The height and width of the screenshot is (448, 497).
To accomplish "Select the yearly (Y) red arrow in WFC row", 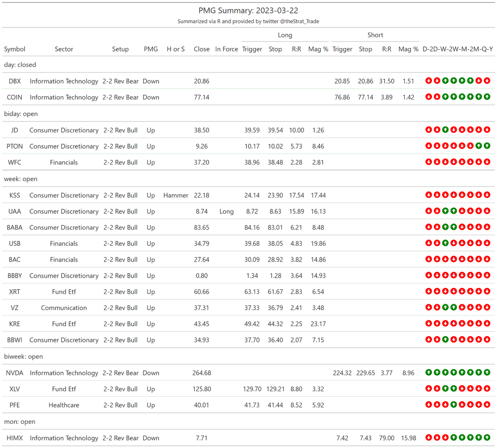I will click(487, 162).
